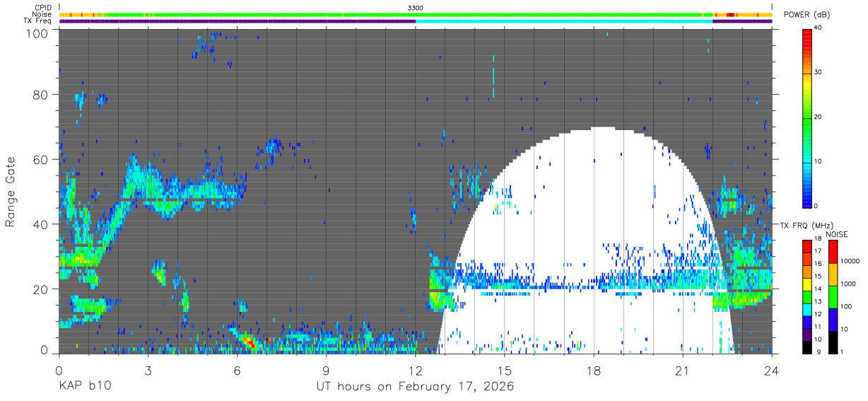Image resolution: width=868 pixels, height=401 pixels.
Task: Click the 100 tick on noise scale
Action: pyautogui.click(x=846, y=307)
